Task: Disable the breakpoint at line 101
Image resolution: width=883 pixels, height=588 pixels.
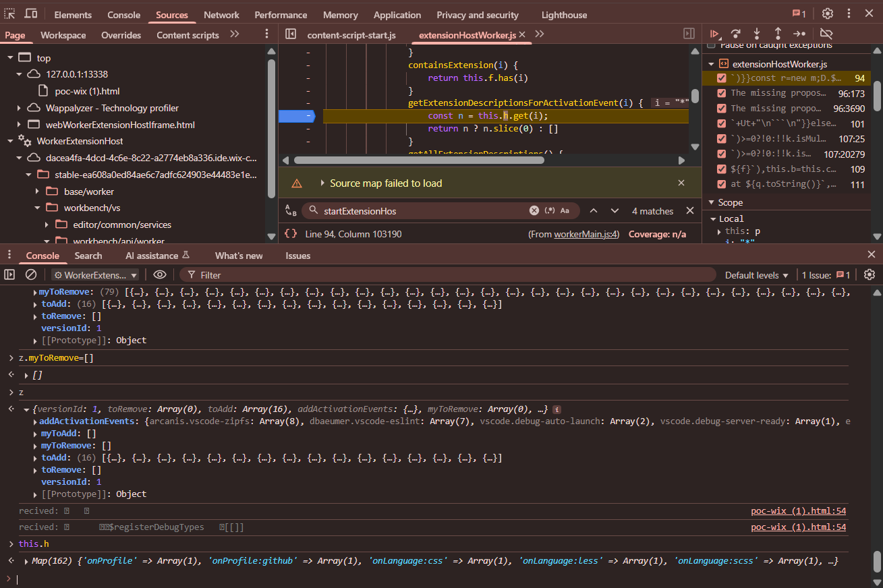Action: coord(722,123)
